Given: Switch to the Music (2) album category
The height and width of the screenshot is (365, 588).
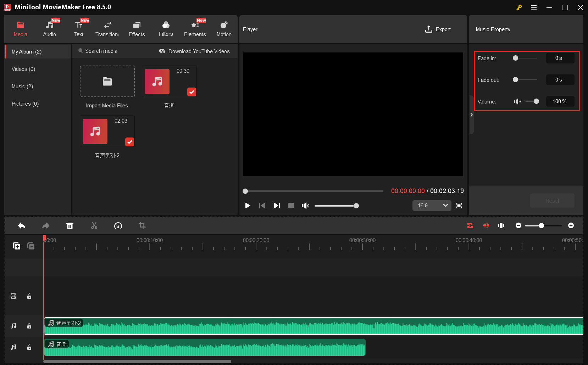Looking at the screenshot, I should 22,86.
